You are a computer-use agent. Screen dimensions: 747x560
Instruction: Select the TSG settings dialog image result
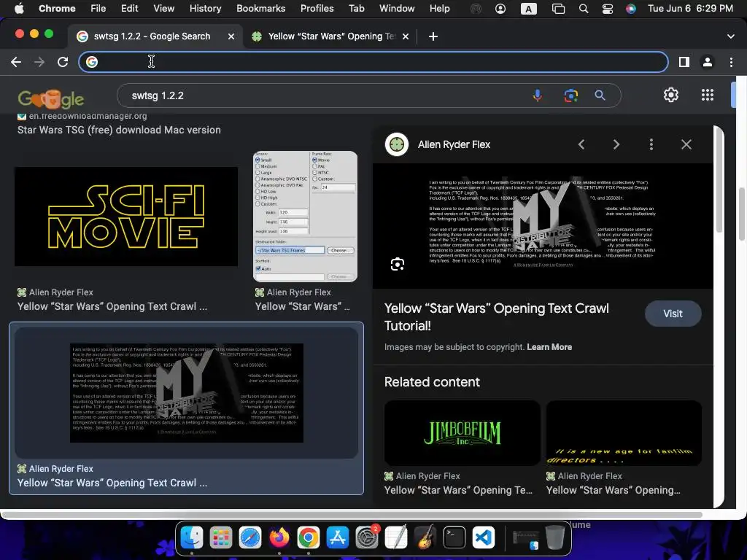click(x=306, y=217)
